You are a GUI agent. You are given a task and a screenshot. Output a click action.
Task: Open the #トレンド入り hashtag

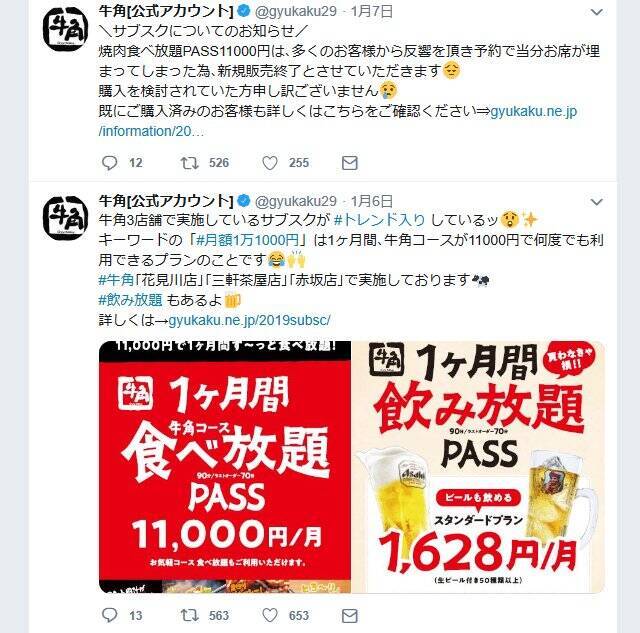pos(380,220)
